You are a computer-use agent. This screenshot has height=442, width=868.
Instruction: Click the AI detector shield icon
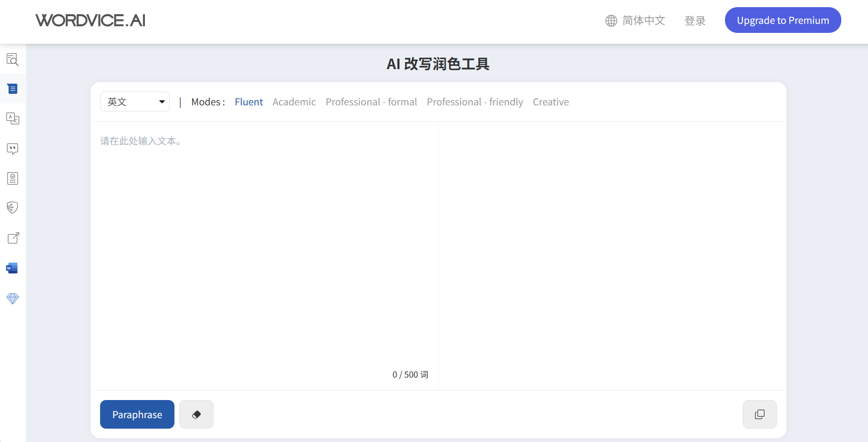point(12,208)
